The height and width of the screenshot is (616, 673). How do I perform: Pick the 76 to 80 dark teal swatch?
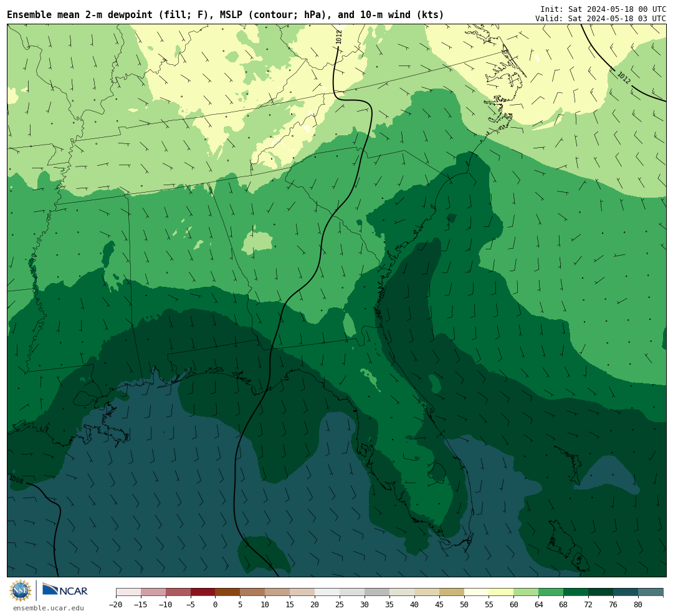coord(626,592)
